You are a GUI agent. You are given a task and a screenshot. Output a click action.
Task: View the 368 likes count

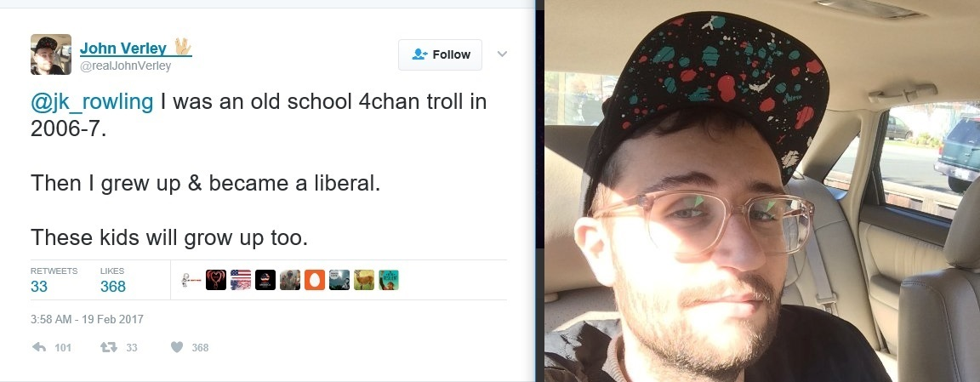click(113, 287)
